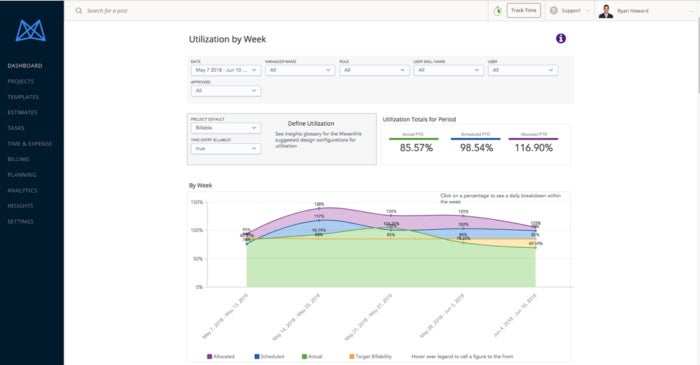Click the Support help icon
Screen dimensions: 700x365
click(x=554, y=10)
